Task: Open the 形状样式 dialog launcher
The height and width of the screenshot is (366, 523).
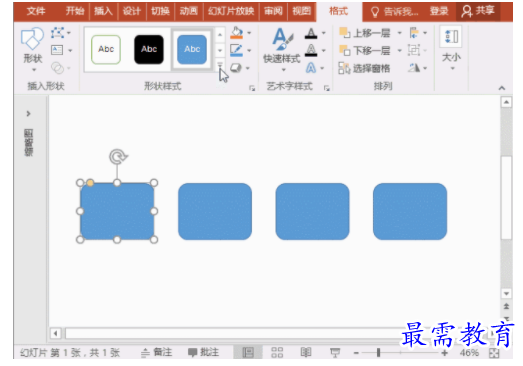Action: (252, 88)
